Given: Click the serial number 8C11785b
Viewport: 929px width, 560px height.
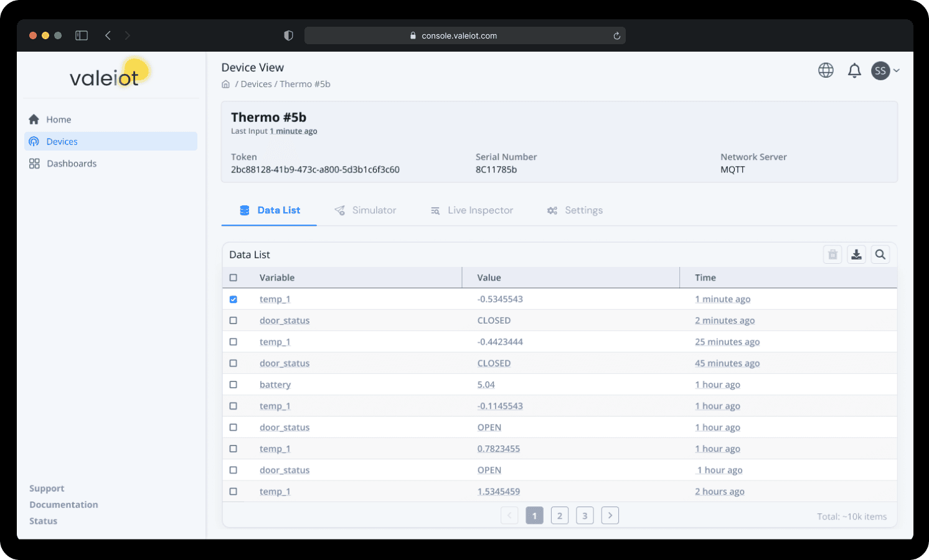Looking at the screenshot, I should click(496, 169).
